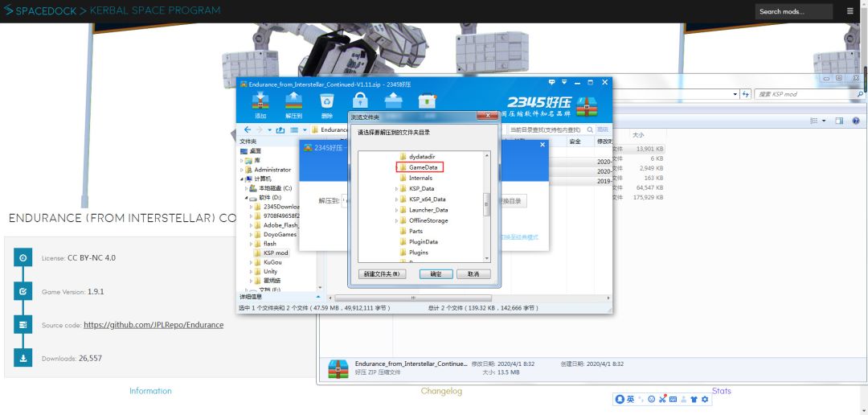Expand the 本地磁盘 (C:) drive node
Screen dimensions: 868x415
tap(247, 188)
